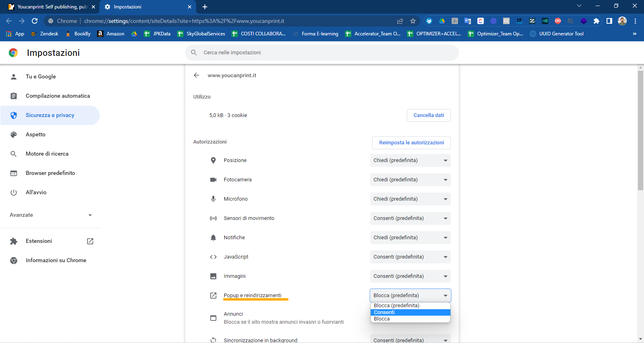Click the back arrow beside www.youcanprint.it
This screenshot has width=644, height=343.
coord(196,75)
